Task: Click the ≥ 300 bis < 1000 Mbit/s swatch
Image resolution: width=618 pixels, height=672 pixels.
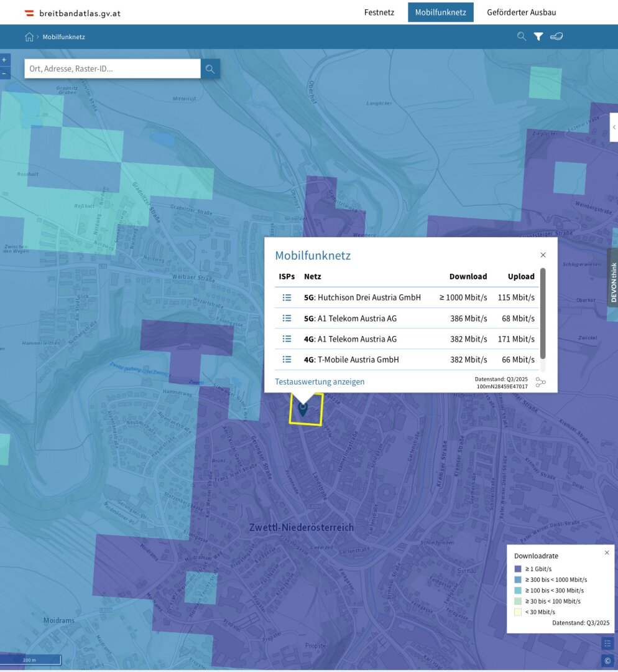Action: (518, 579)
